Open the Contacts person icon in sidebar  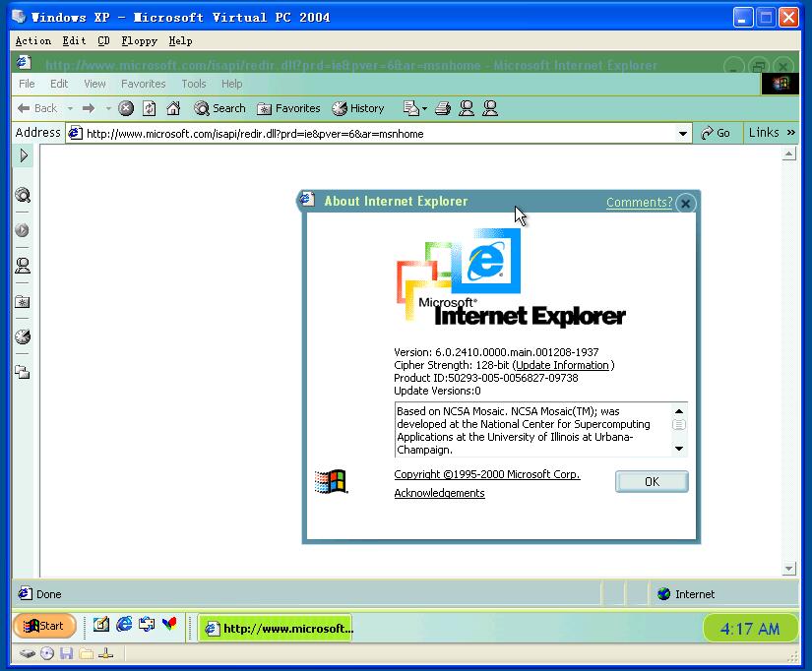23,266
